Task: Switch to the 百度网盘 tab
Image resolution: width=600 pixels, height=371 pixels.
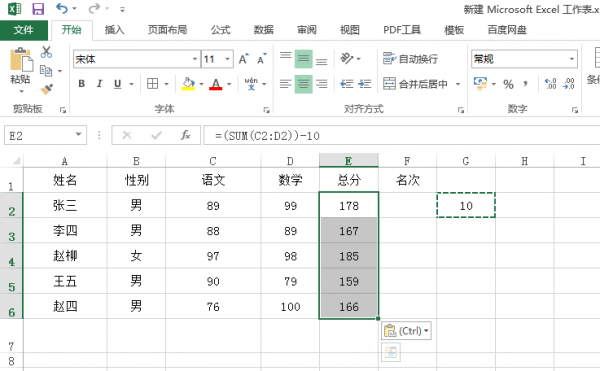Action: (x=507, y=30)
